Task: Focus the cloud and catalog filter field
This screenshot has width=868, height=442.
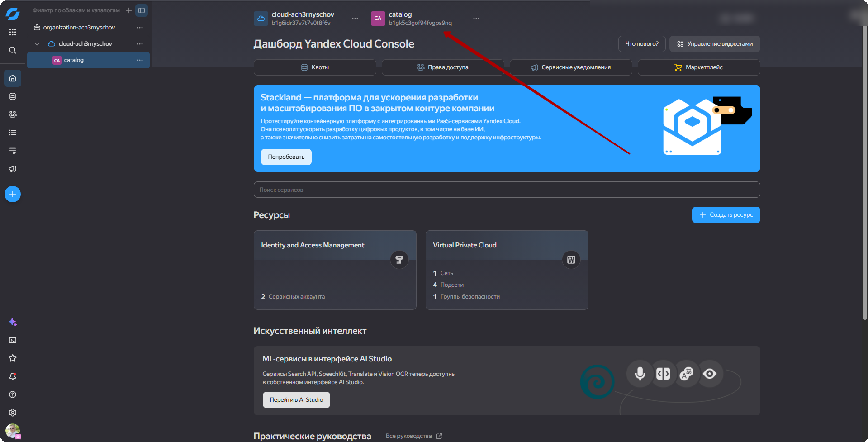Action: tap(76, 10)
